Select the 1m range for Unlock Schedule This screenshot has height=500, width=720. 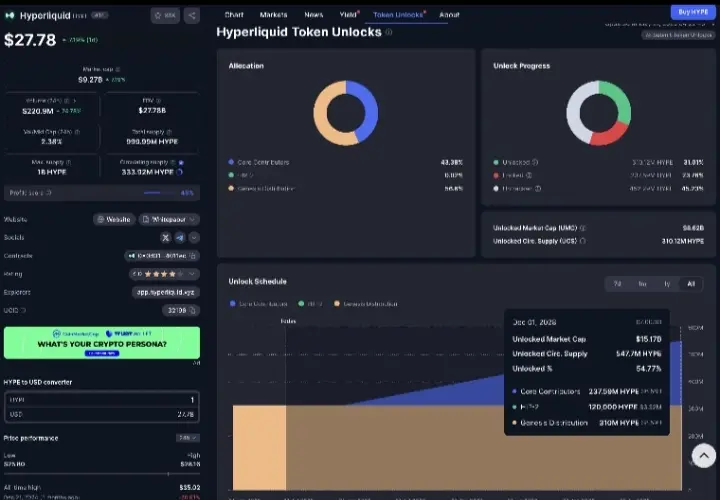point(642,284)
